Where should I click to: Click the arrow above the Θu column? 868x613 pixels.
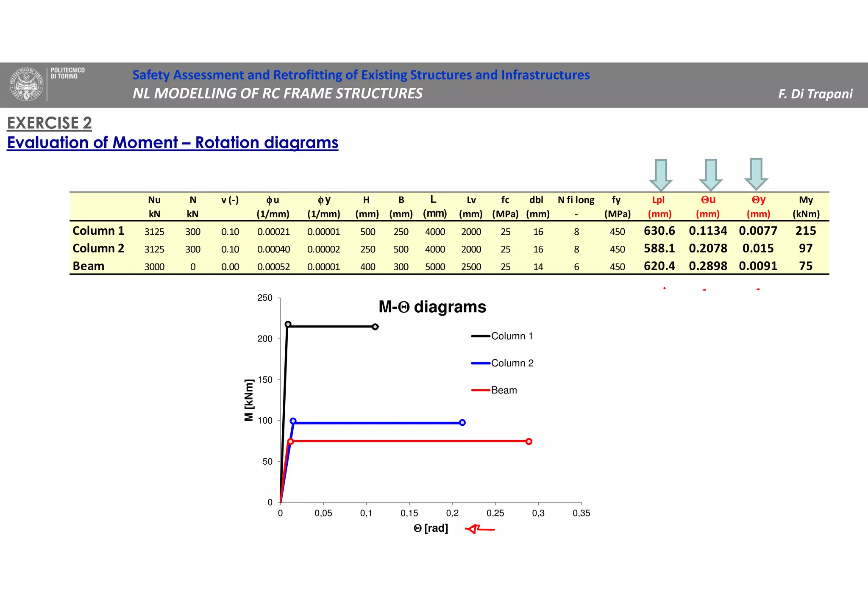point(710,175)
